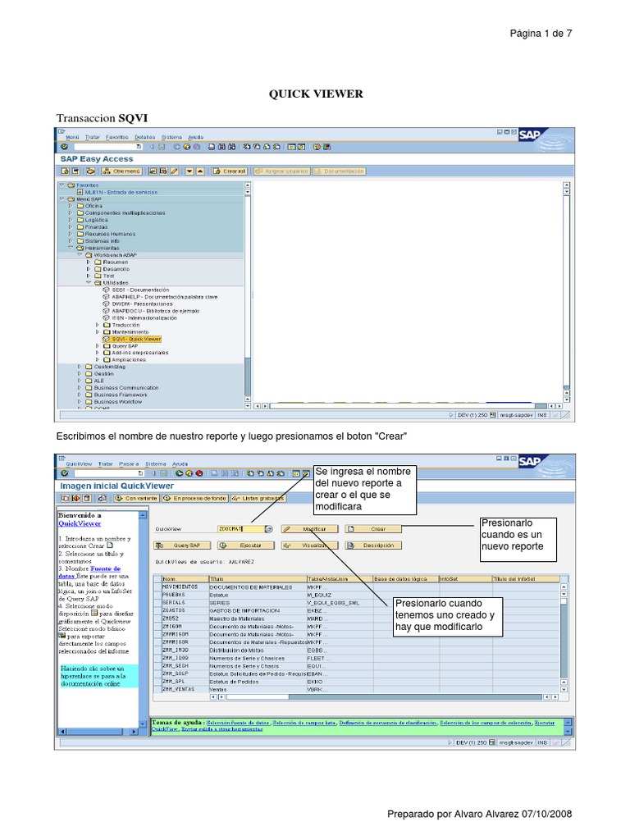The height and width of the screenshot is (840, 630).
Task: Click the pencil Change favorites icon
Action: 174,171
